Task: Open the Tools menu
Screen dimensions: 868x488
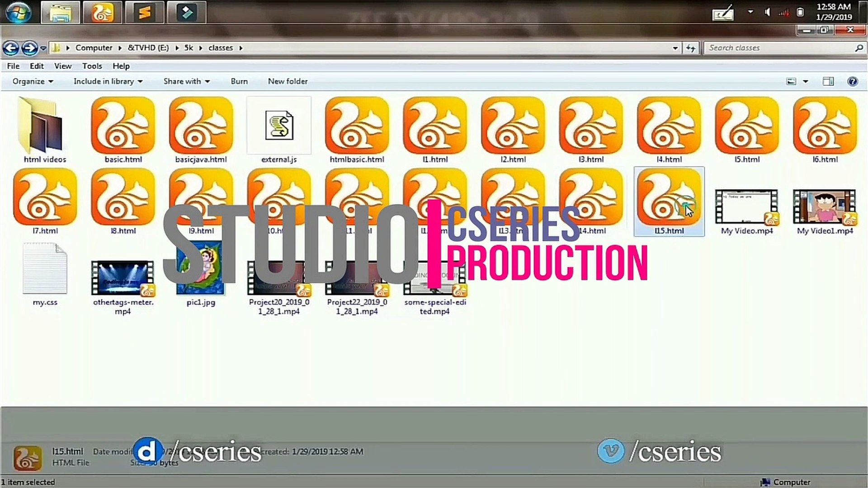Action: pos(92,66)
